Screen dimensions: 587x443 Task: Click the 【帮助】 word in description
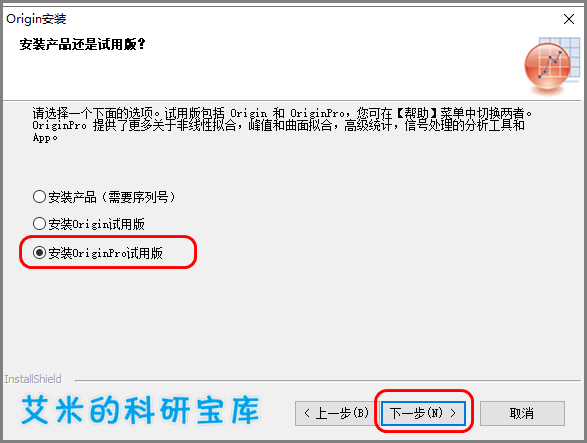416,113
